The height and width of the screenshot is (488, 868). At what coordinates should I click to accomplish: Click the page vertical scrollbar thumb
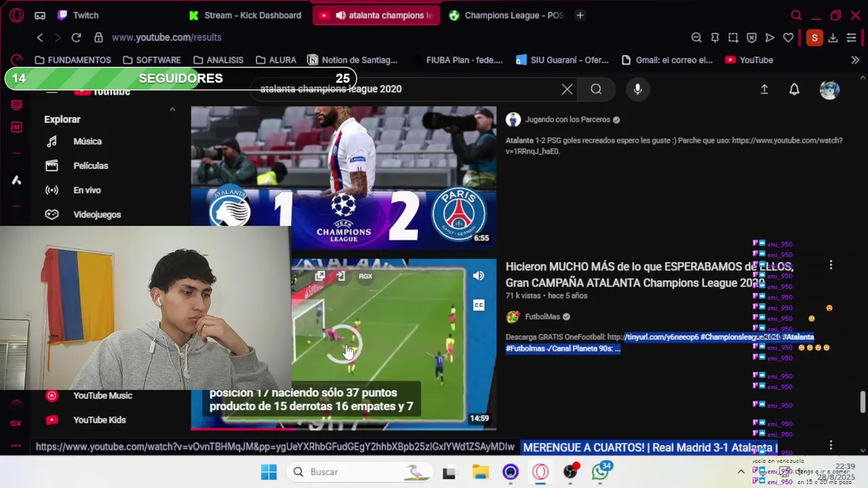[x=863, y=401]
